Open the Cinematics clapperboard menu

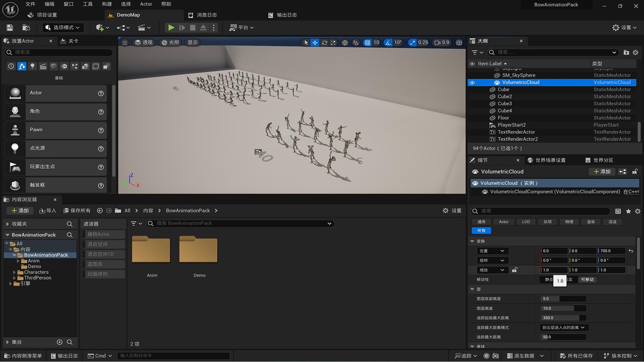click(144, 28)
